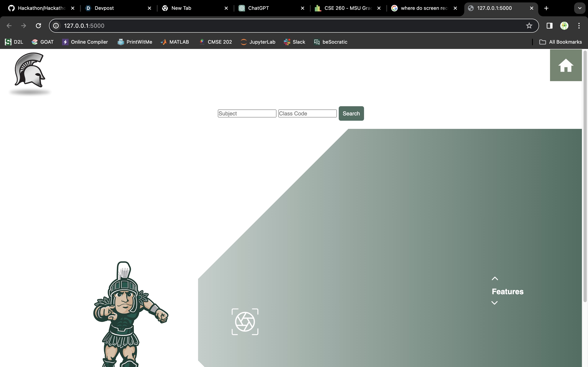
Task: View site information icon in address bar
Action: tap(56, 26)
